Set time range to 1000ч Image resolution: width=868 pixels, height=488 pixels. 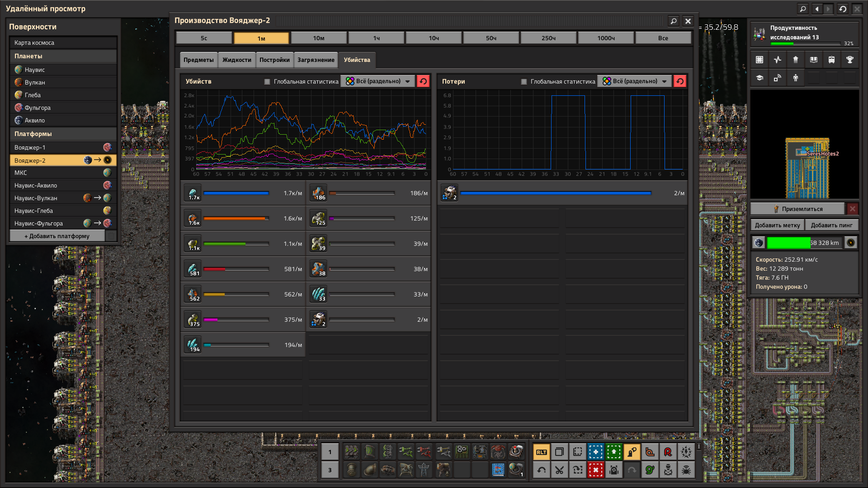[x=606, y=38]
